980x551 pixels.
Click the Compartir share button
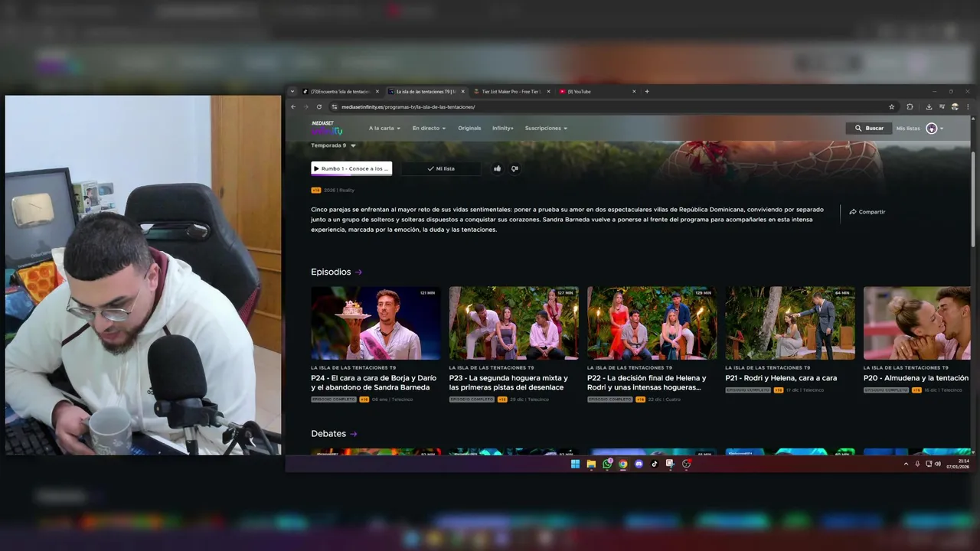[867, 212]
